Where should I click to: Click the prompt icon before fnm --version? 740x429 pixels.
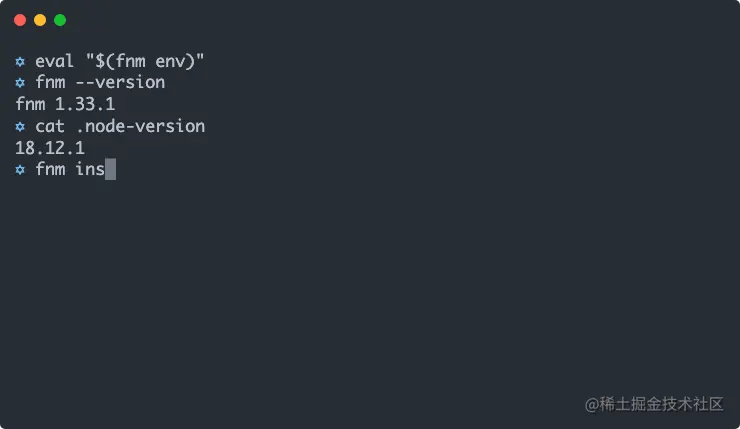pos(20,83)
